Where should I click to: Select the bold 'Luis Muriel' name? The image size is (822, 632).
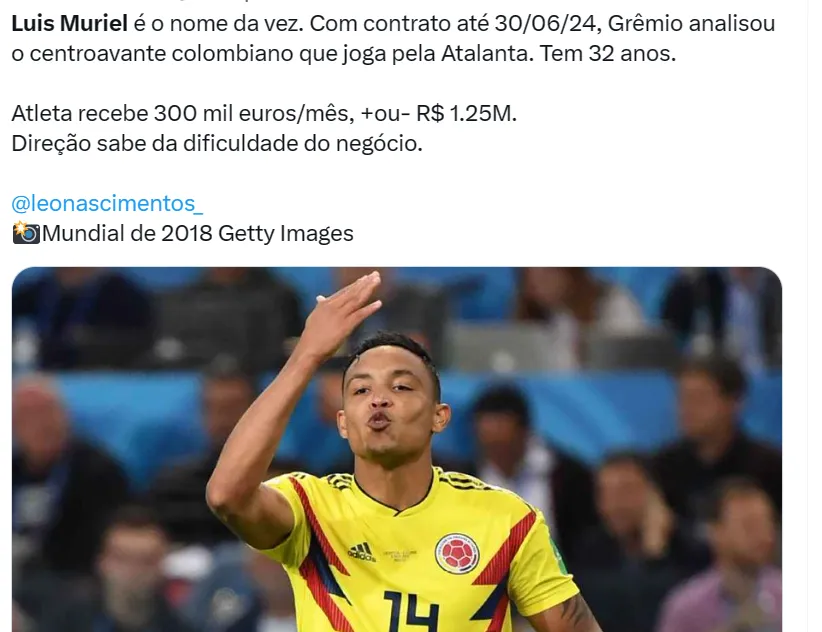tap(70, 24)
